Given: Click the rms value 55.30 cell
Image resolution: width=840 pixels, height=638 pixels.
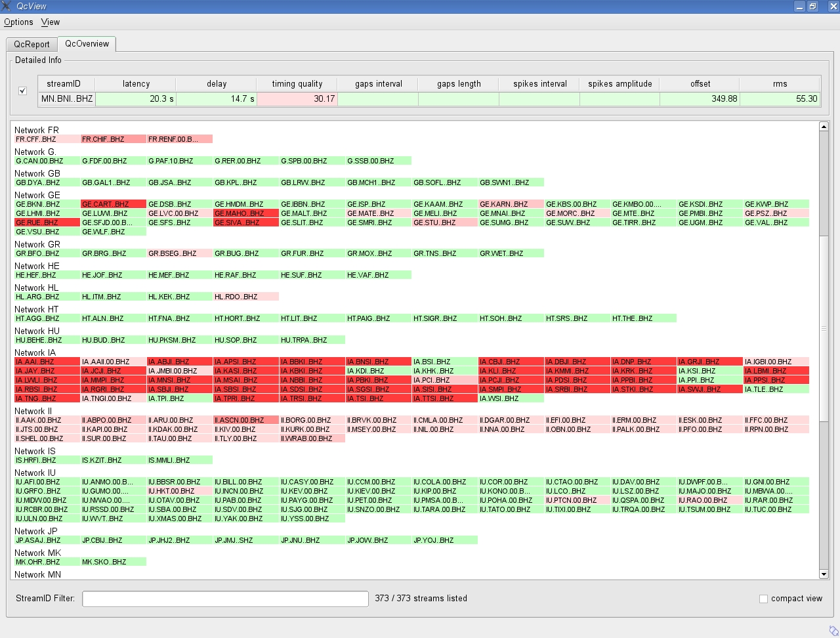Looking at the screenshot, I should [780, 98].
